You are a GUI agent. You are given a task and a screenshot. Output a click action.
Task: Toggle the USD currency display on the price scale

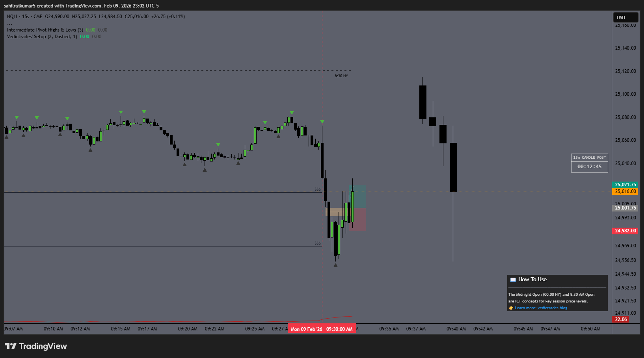(625, 17)
